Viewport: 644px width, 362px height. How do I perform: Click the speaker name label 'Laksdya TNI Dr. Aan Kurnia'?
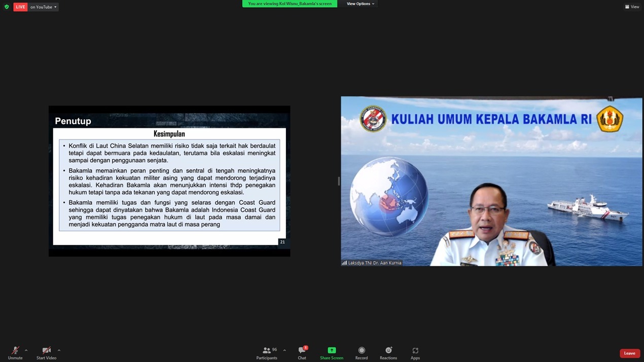[x=375, y=263]
